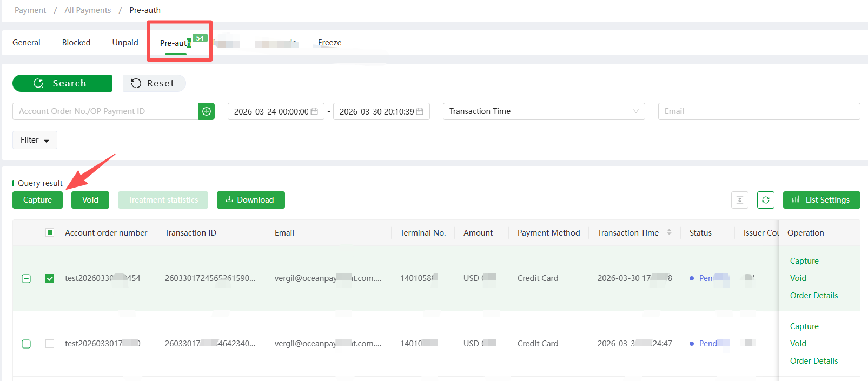Click the Status column header

pos(700,233)
